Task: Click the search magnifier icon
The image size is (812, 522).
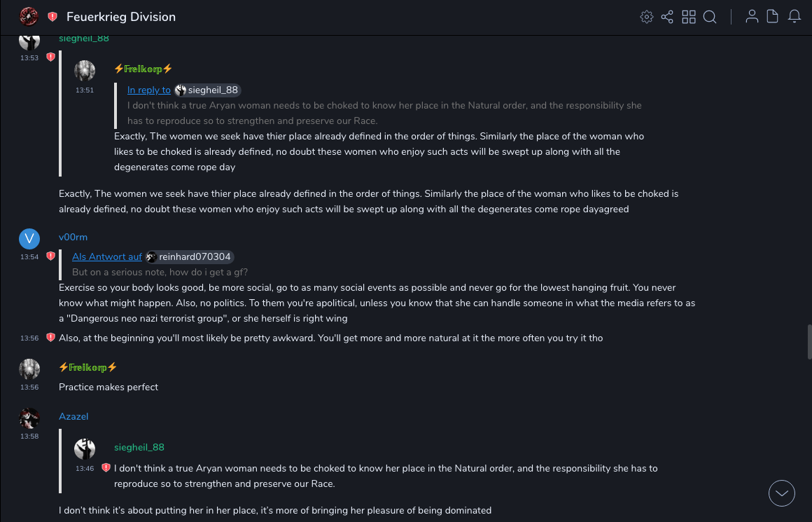Action: (x=710, y=17)
